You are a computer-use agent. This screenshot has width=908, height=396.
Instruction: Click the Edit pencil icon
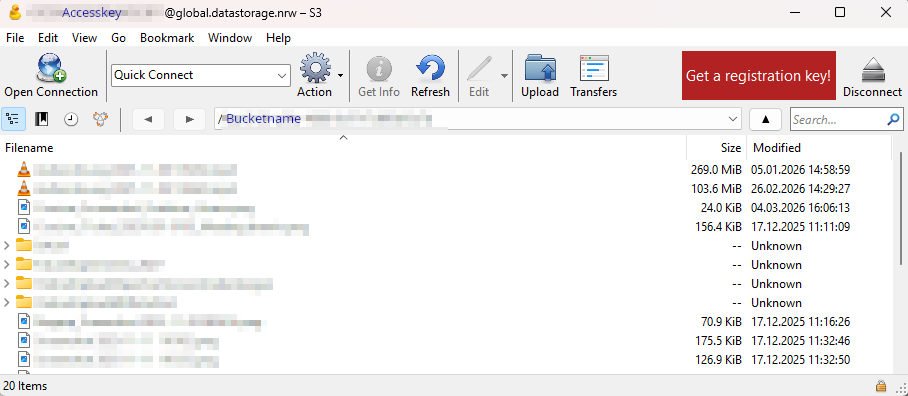[479, 69]
